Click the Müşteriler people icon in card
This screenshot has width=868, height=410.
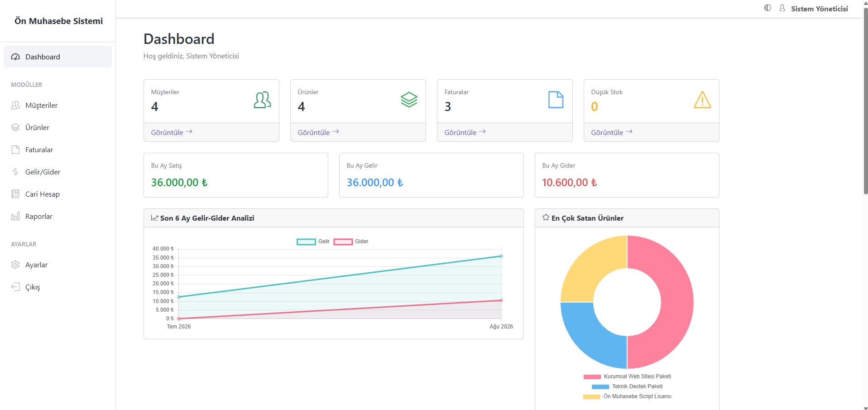tap(262, 100)
